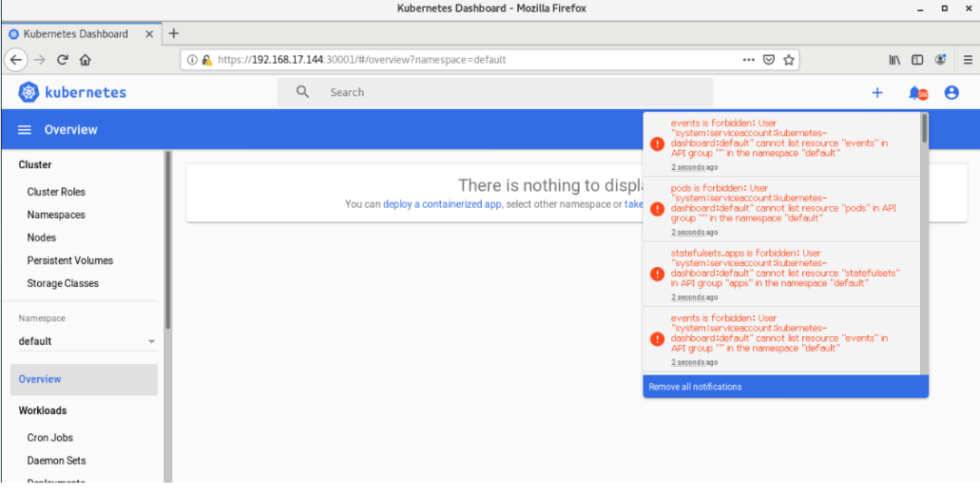Screen dimensions: 980x494
Task: Click the statefulsets.apps is forbidden notification text
Action: click(786, 268)
